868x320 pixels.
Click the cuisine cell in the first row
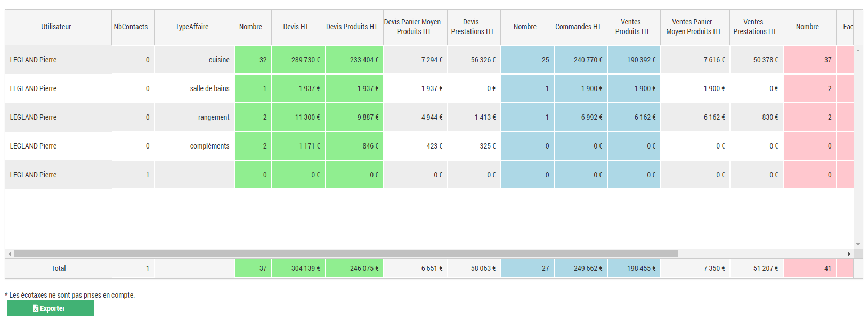click(219, 60)
